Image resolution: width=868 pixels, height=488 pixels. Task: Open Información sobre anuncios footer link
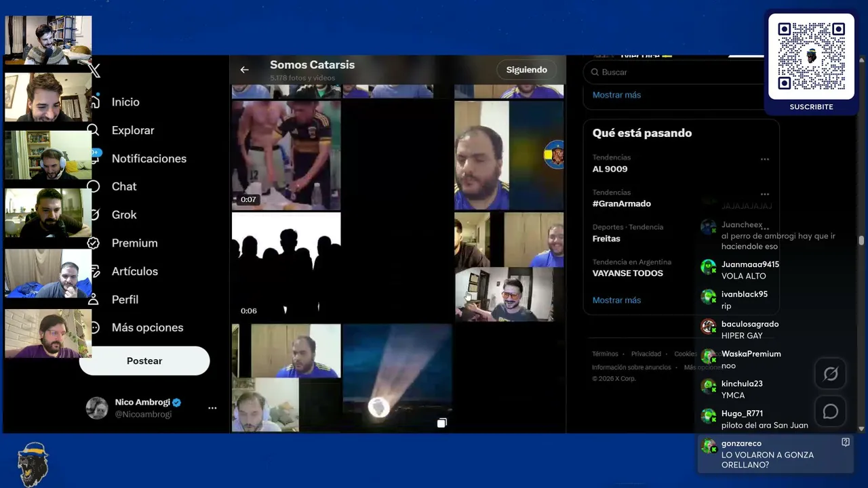pos(631,367)
